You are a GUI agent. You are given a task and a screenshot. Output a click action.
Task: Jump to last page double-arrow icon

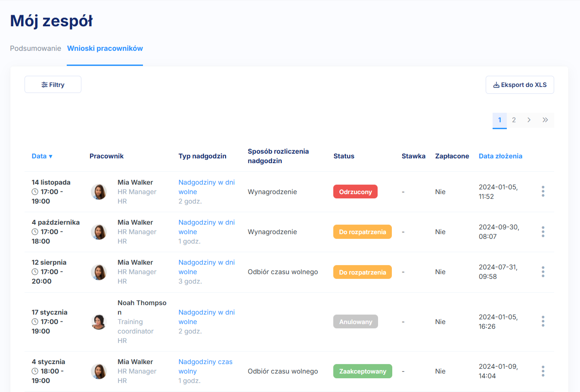point(545,120)
